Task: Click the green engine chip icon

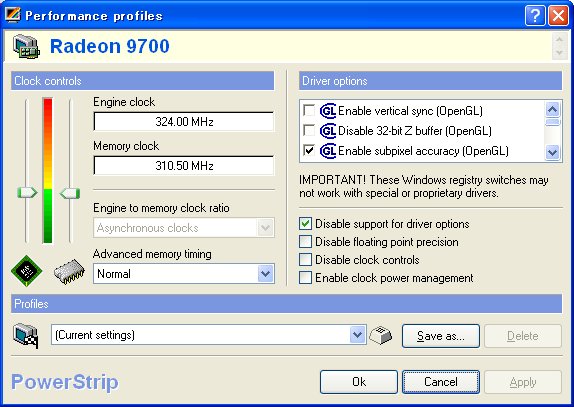Action: pos(27,271)
